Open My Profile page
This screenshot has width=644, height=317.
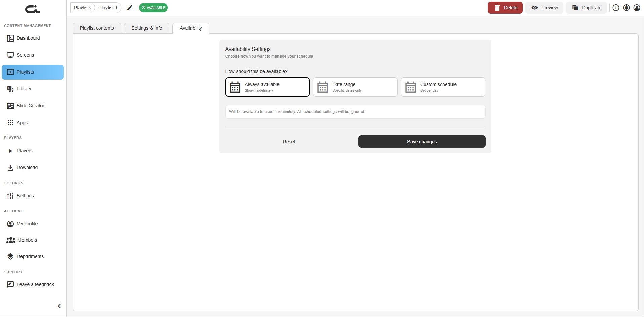33,224
